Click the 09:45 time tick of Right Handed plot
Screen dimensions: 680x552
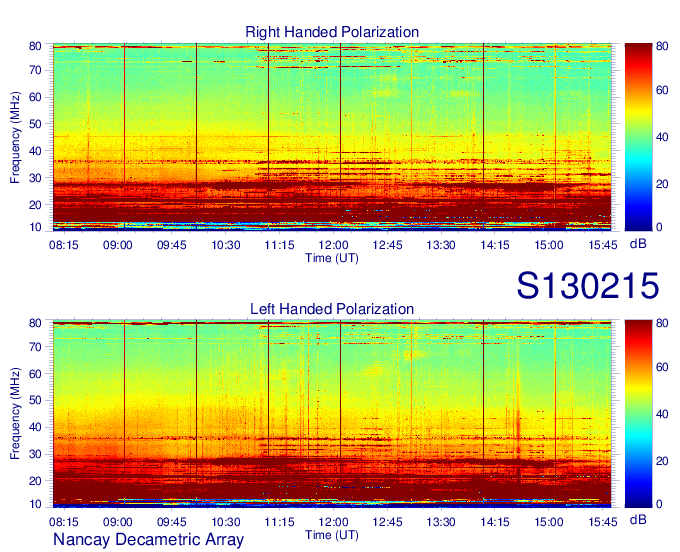pyautogui.click(x=171, y=245)
